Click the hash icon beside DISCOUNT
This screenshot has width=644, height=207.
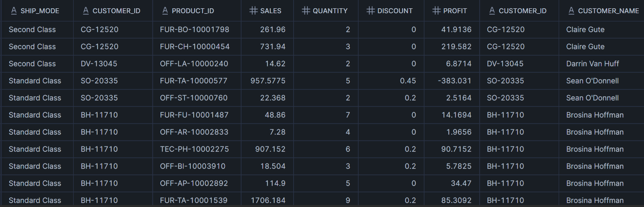tap(371, 11)
